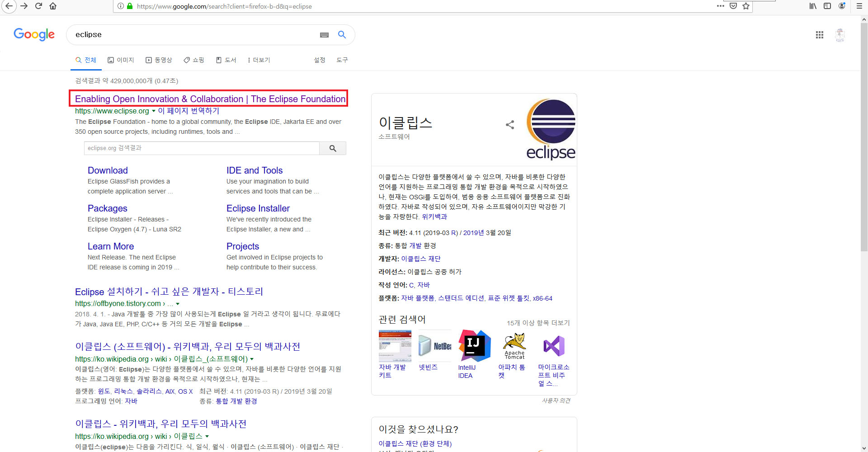Viewport: 868px width, 452px height.
Task: Toggle the browser sidebar view
Action: click(x=827, y=6)
